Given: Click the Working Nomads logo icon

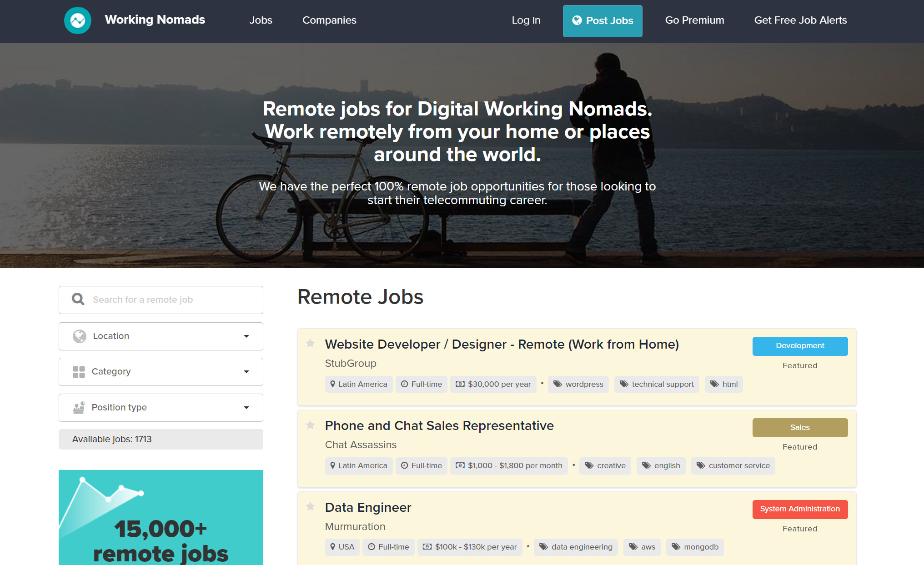Looking at the screenshot, I should pos(78,20).
